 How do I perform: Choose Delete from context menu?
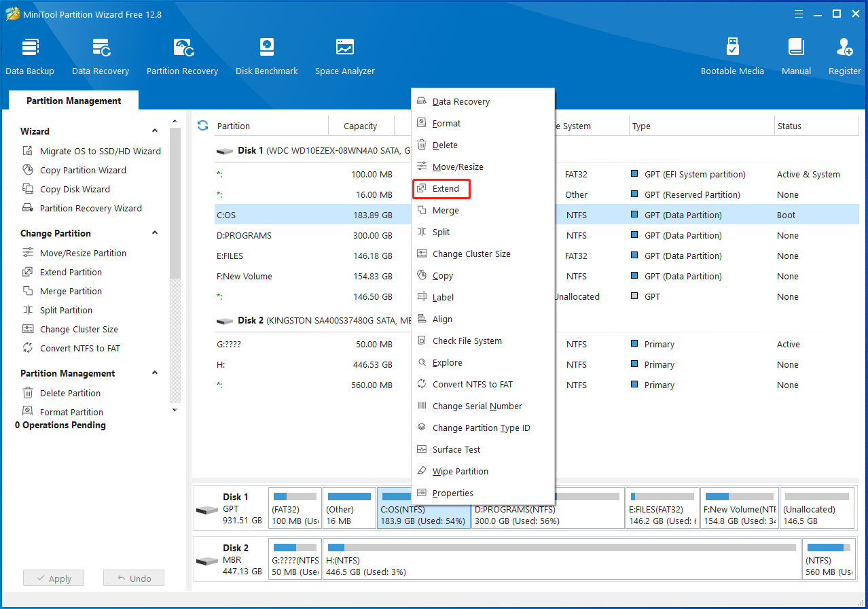point(483,145)
